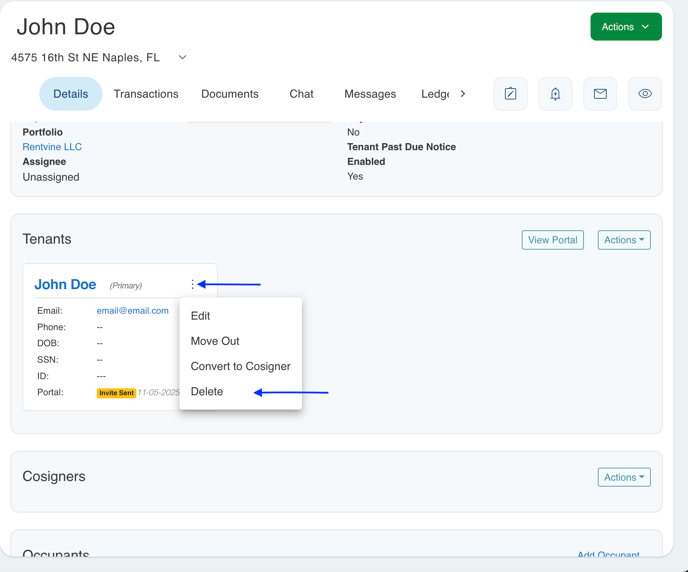Open the green Actions dropdown
The height and width of the screenshot is (572, 688).
625,27
